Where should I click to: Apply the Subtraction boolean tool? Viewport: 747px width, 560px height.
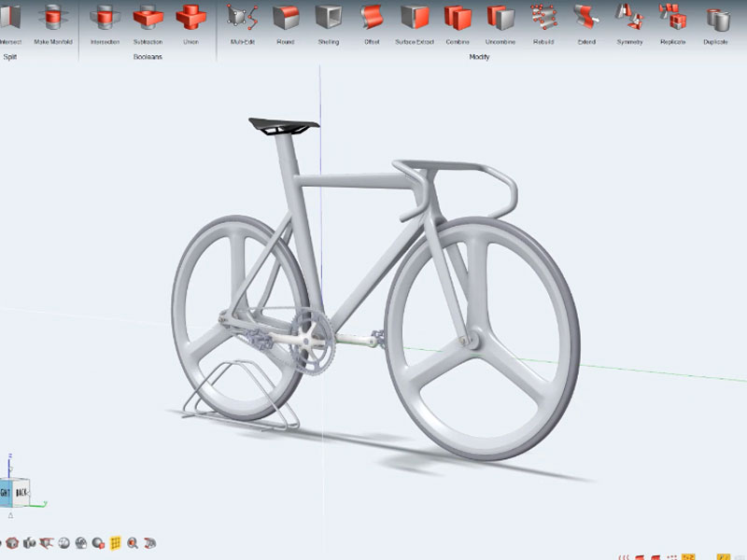(x=148, y=21)
